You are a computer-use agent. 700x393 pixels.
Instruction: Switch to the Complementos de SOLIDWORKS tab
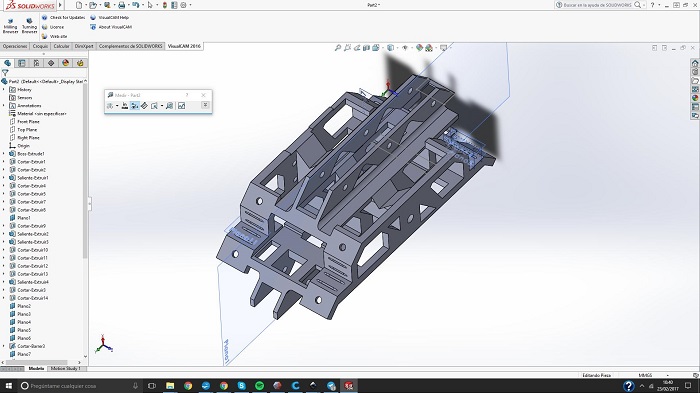point(130,46)
